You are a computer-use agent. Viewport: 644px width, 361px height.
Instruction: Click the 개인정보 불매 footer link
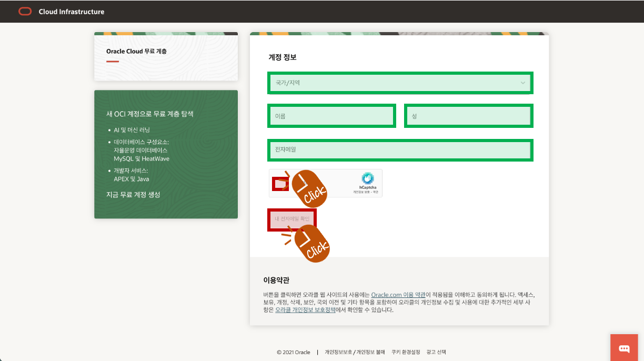[370, 352]
